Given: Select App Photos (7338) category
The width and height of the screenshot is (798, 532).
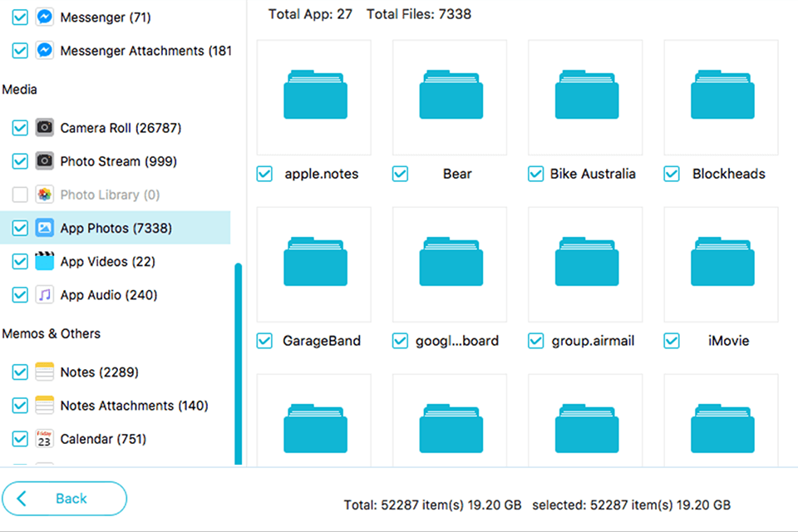Looking at the screenshot, I should coord(115,228).
